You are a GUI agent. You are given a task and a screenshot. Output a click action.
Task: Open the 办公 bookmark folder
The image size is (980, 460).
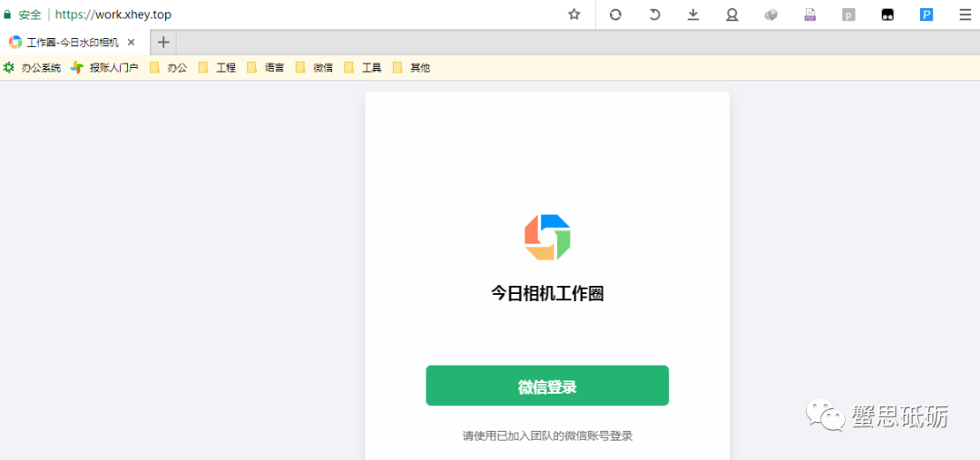tap(169, 67)
